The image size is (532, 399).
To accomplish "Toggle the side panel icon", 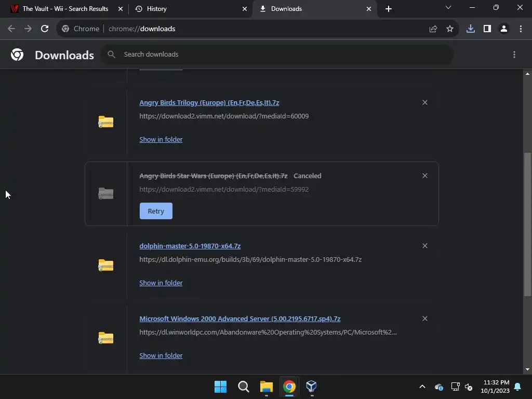I will point(487,29).
